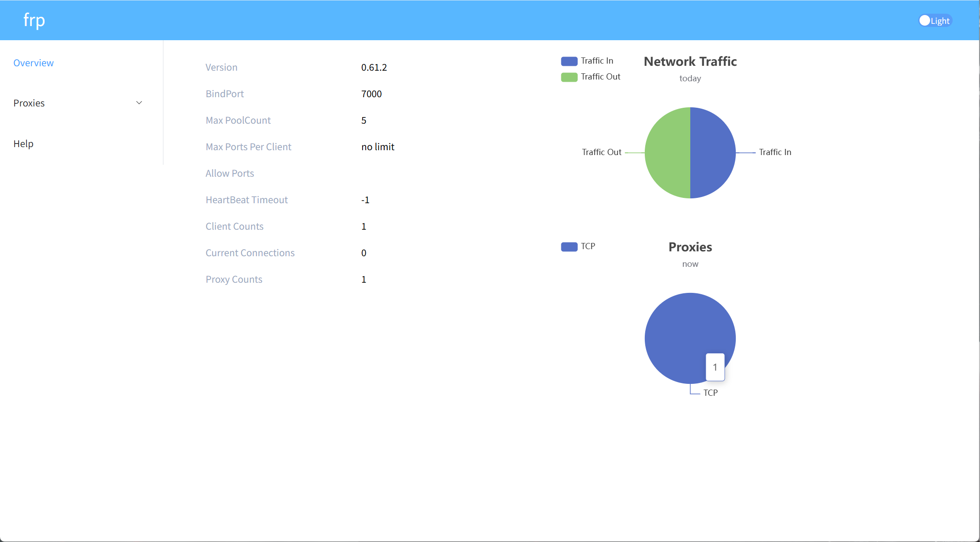Toggle Traffic In legend blue swatch
Screen dimensions: 980x542
pyautogui.click(x=569, y=61)
